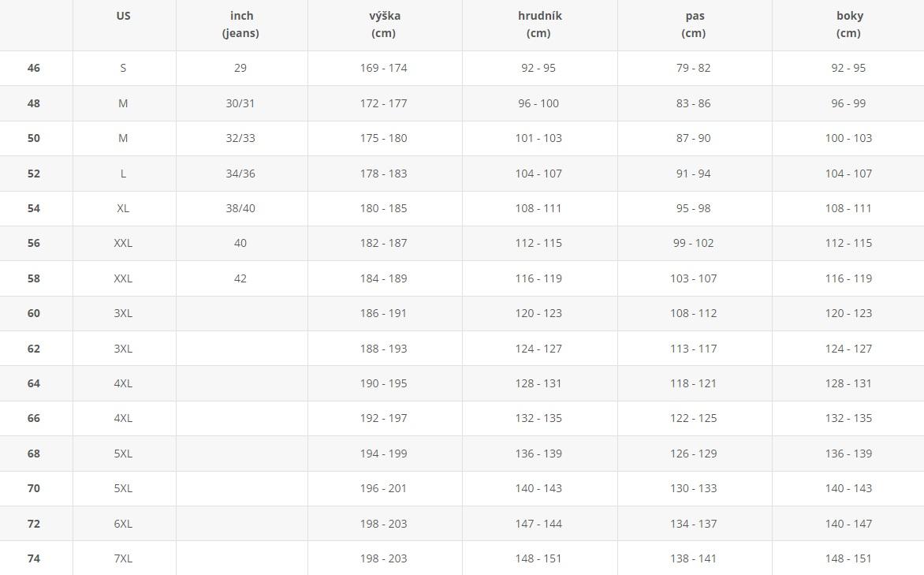Click the boky (cm) column header
This screenshot has width=924, height=575.
click(x=848, y=24)
